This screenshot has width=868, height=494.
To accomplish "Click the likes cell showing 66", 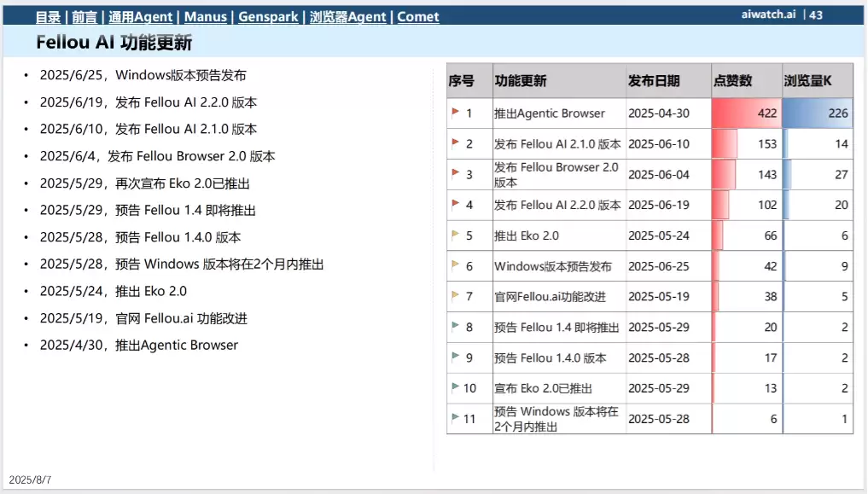I will (x=747, y=235).
